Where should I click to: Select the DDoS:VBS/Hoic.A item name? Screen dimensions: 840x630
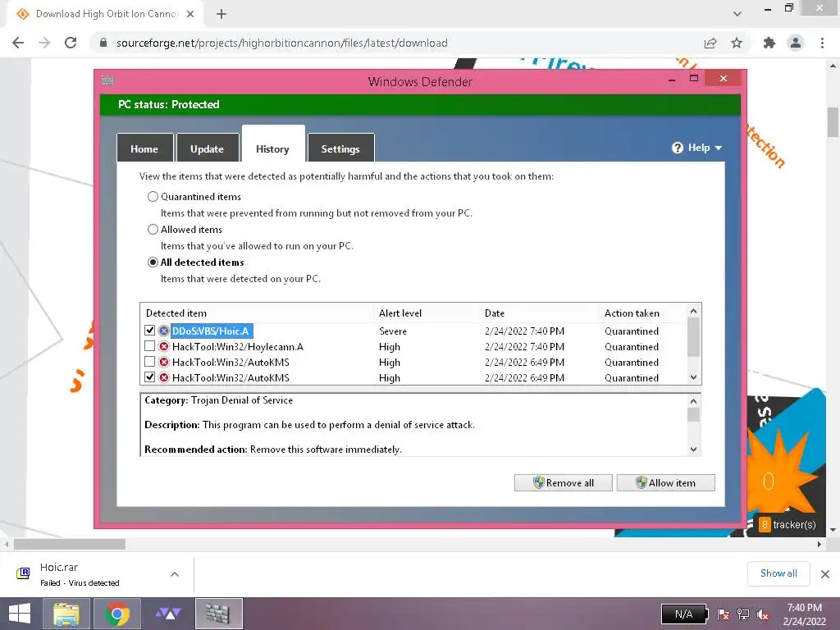211,331
